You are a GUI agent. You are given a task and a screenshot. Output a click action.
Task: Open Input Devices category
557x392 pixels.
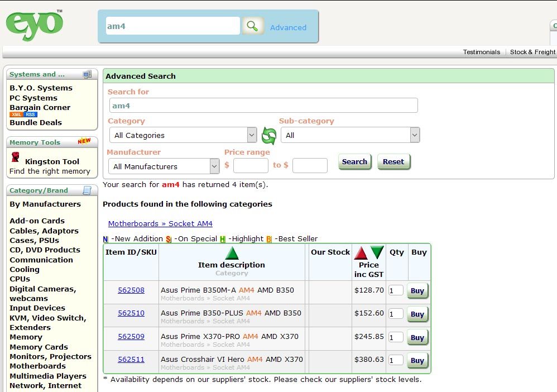point(37,308)
